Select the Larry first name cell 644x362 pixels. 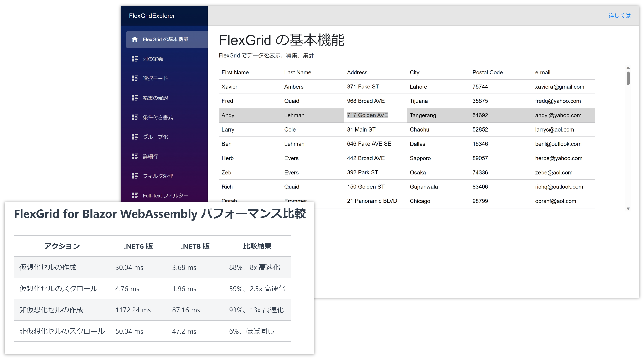coord(250,129)
